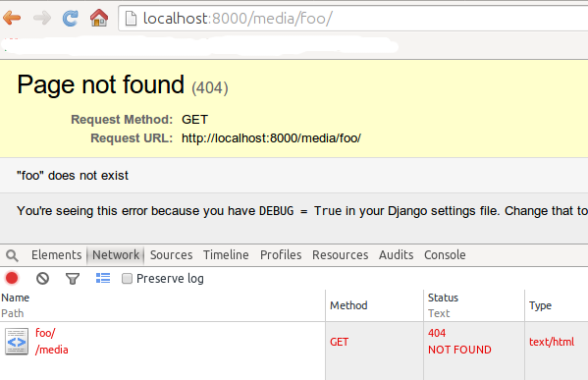Viewport: 588px width, 380px height.
Task: Click the NOT FOUND status text
Action: 459,350
